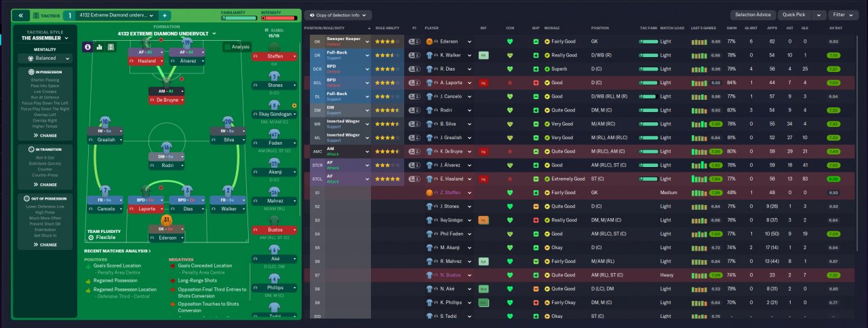Toggle the bar chart view above the pitch
This screenshot has height=328, width=868.
pos(100,47)
